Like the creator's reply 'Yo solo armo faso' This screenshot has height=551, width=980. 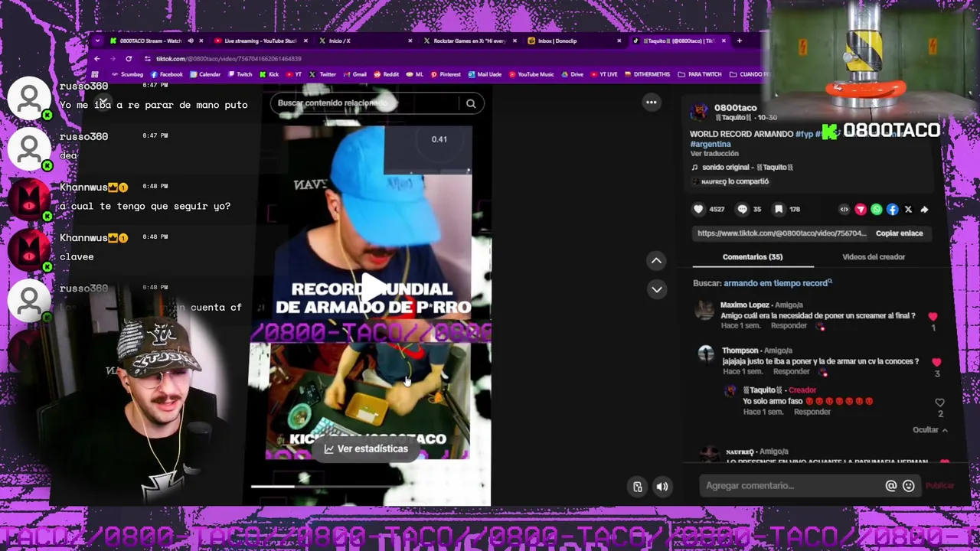940,403
